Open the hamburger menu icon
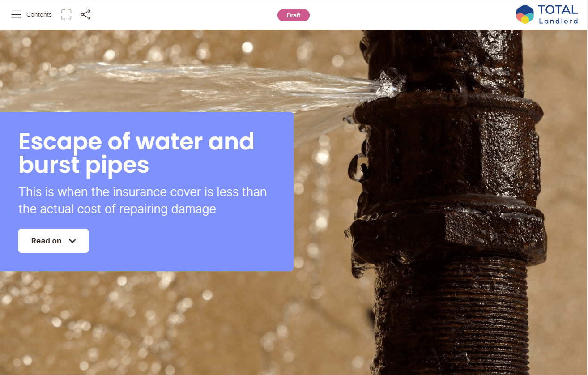Image resolution: width=588 pixels, height=375 pixels. [x=16, y=15]
